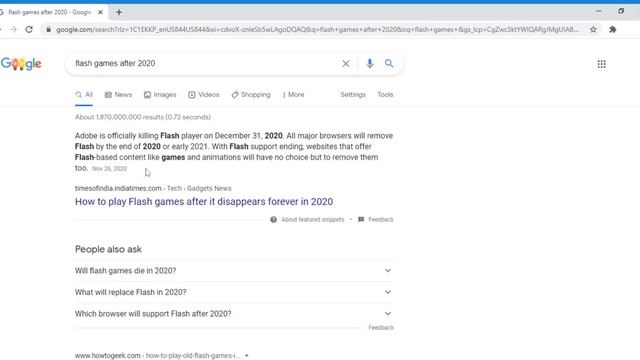Click Feedback under People also ask

pos(381,327)
